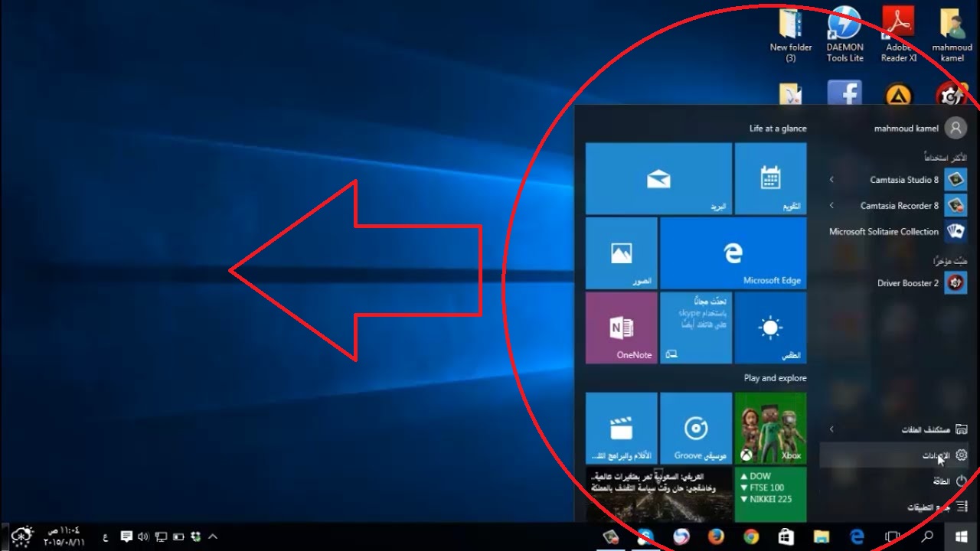Open the OneNote tile
980x551 pixels.
(x=621, y=328)
